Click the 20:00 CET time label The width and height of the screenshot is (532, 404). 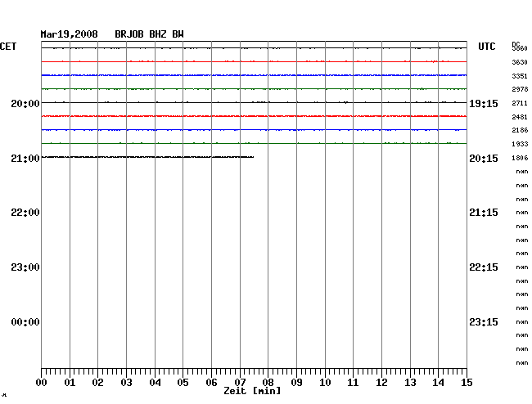pos(25,104)
